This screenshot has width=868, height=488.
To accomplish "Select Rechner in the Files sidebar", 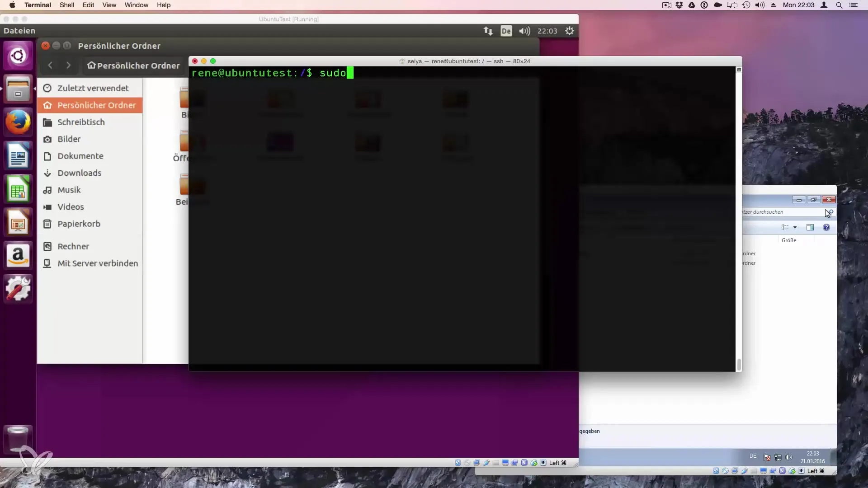I will coord(90,246).
